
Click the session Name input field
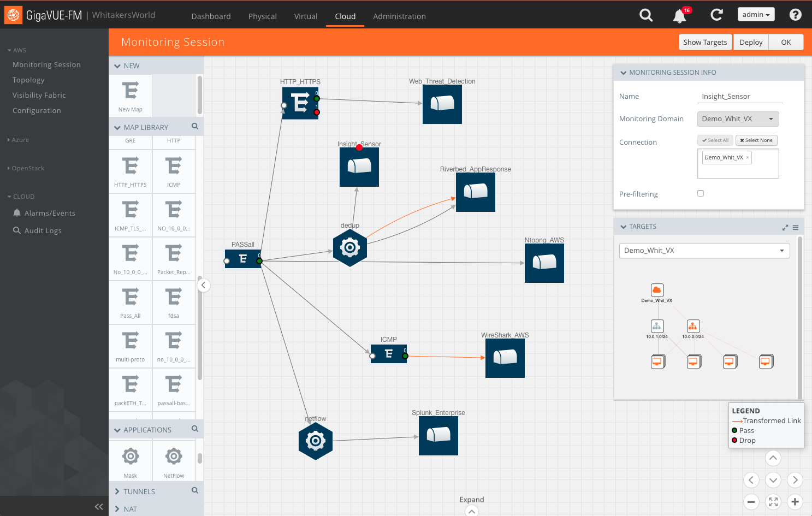740,96
